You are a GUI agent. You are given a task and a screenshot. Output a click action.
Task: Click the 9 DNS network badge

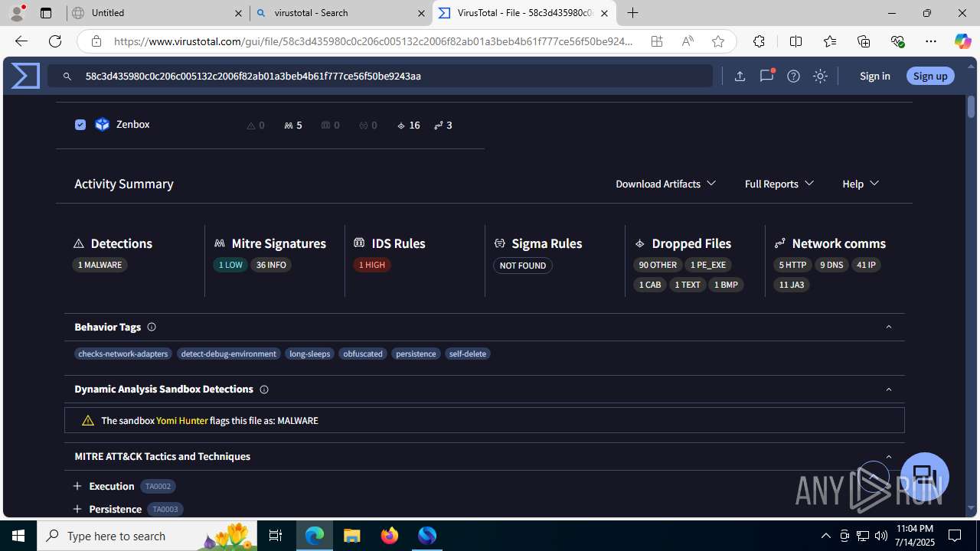tap(831, 265)
